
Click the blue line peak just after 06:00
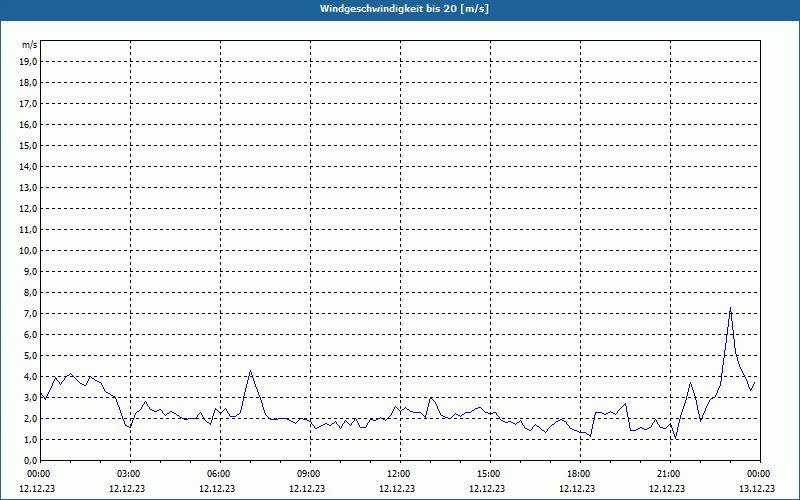pyautogui.click(x=251, y=371)
